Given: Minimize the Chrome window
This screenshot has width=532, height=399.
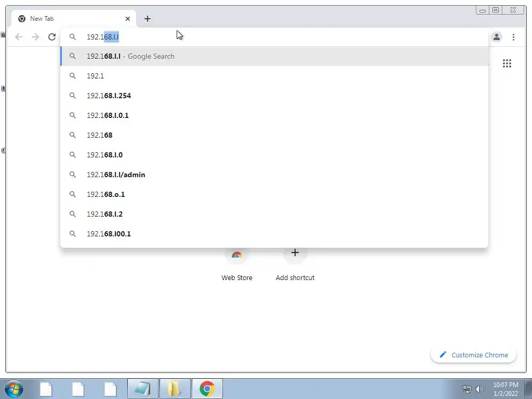Looking at the screenshot, I should 483,10.
